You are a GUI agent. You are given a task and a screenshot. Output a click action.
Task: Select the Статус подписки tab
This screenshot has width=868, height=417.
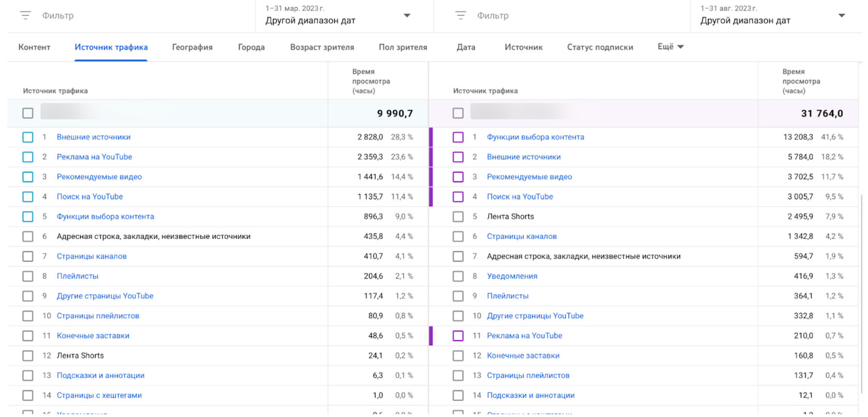click(600, 47)
